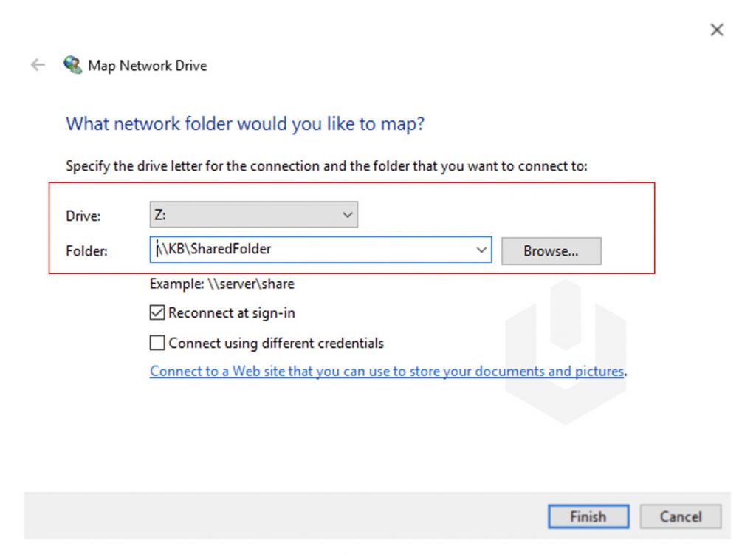Screen dimensions: 756x557
Task: Click the 'What network folder' heading
Action: [245, 124]
